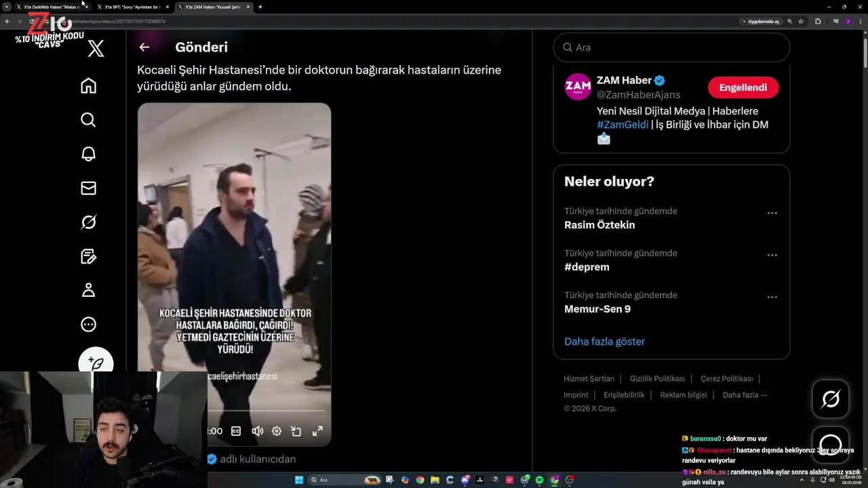Open the Profile person icon
The width and height of the screenshot is (868, 488).
[x=88, y=290]
